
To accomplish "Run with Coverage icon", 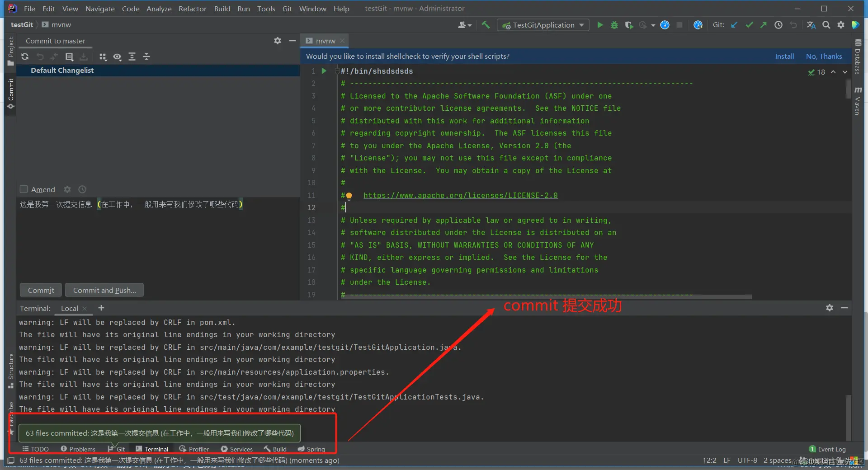I will click(629, 25).
